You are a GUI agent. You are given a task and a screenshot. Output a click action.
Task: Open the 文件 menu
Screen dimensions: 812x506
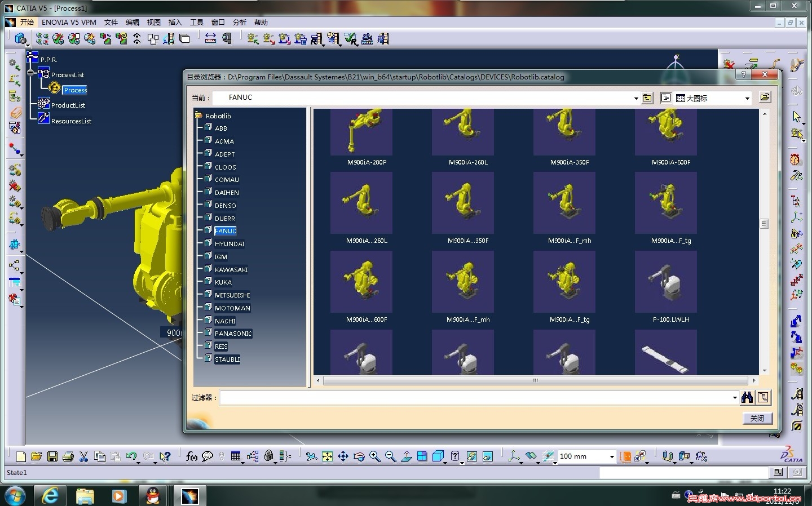click(x=111, y=23)
